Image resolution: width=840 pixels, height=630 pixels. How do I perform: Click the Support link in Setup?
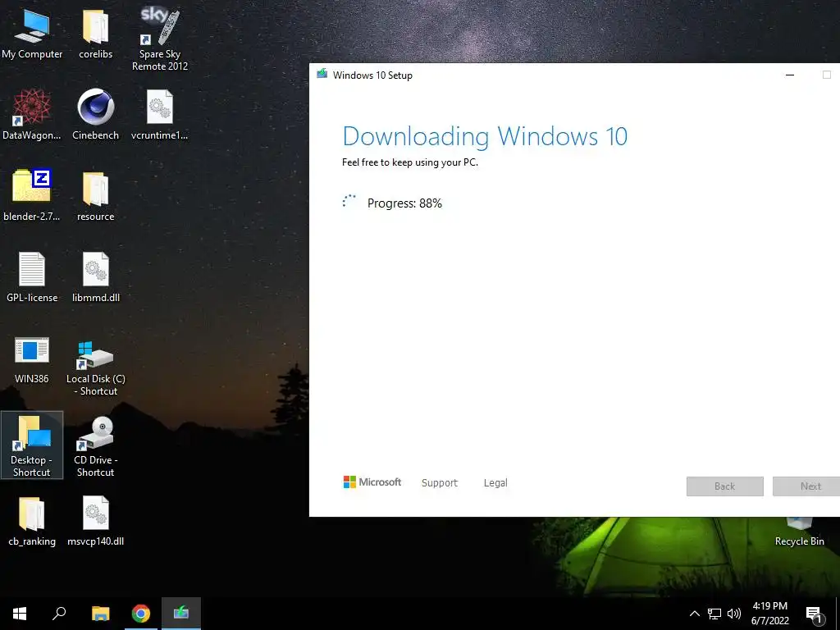click(x=440, y=482)
